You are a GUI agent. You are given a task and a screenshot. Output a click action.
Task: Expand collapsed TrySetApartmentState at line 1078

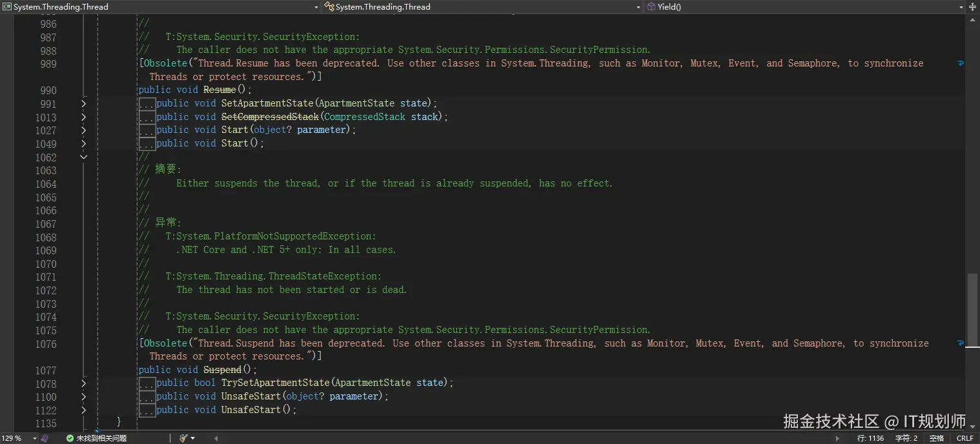click(83, 383)
